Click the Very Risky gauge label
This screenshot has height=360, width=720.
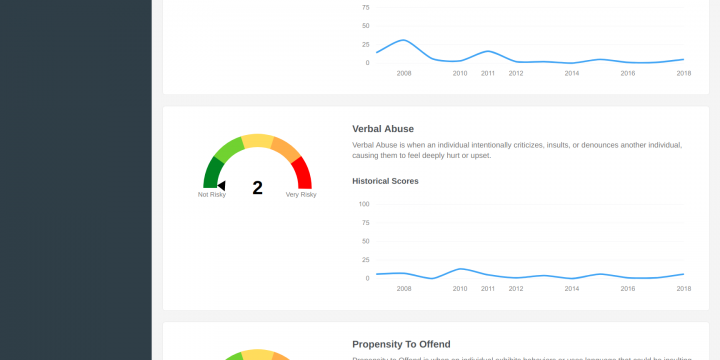click(x=301, y=195)
